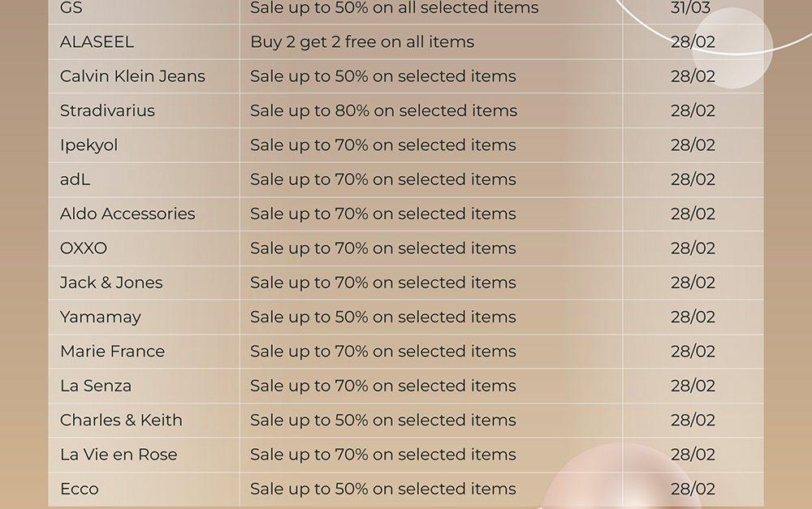Select the Stradivarius brand name
The width and height of the screenshot is (812, 509).
pyautogui.click(x=107, y=110)
